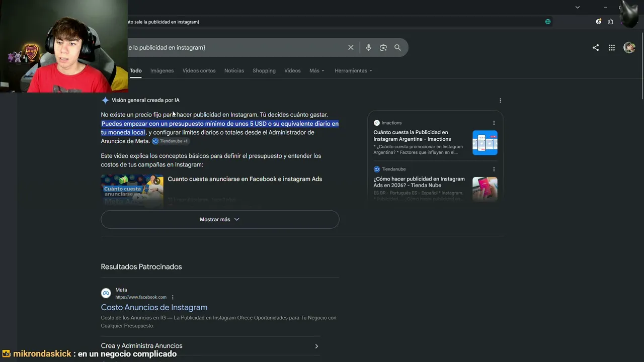
Task: Open the tab search chevron in the title bar
Action: (x=578, y=7)
